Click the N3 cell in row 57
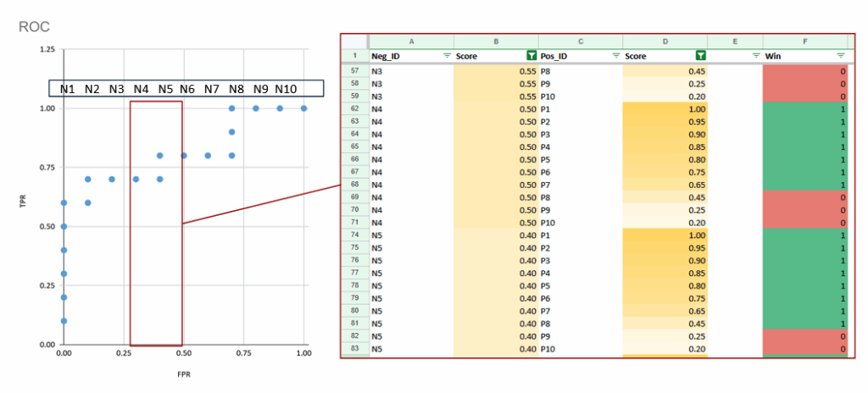The image size is (868, 393). tap(411, 71)
